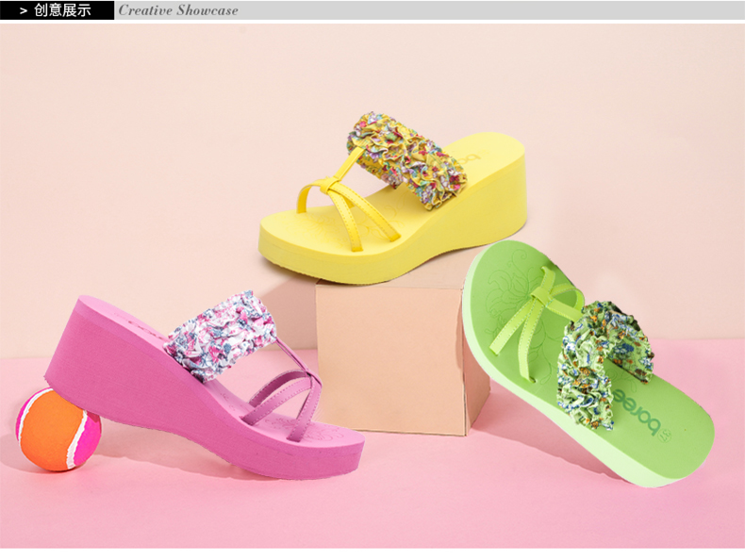Select the pink wedge sandal image
This screenshot has height=560, width=745.
(206, 386)
